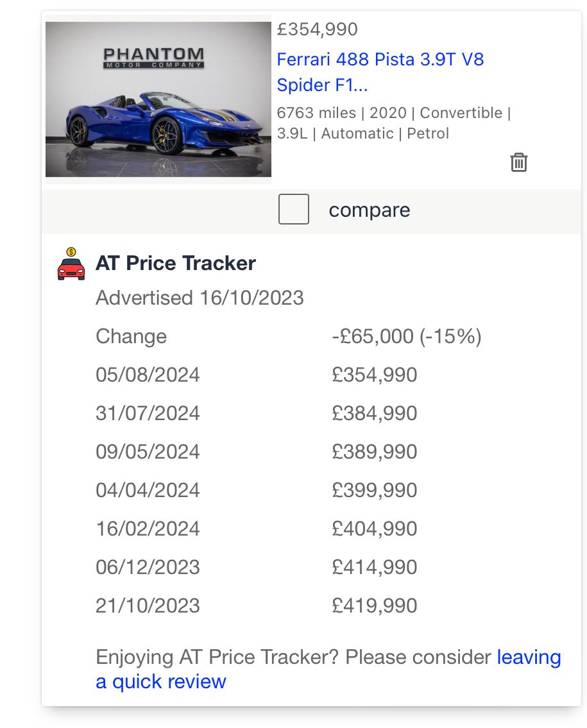Click the £384,990 price entry
Screen dimensions: 587x728
375,414
